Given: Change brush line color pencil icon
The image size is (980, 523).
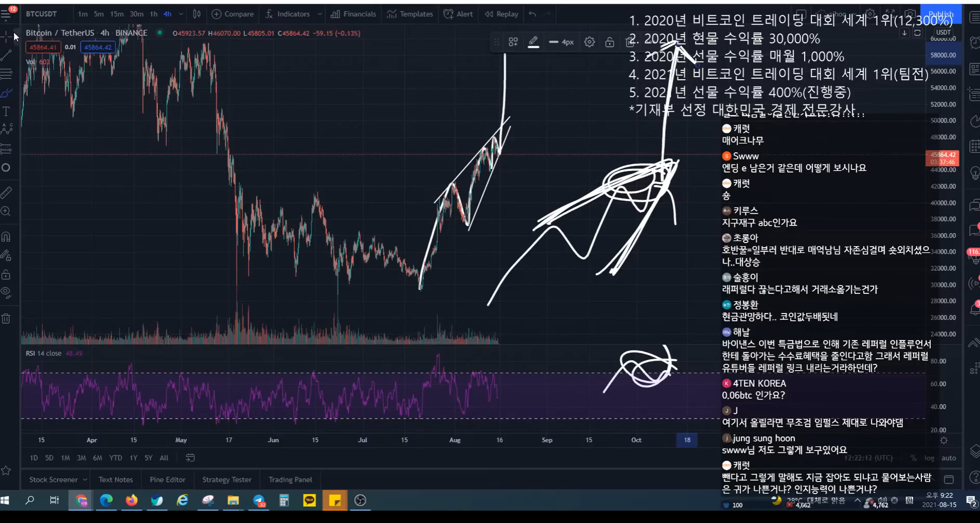Looking at the screenshot, I should pyautogui.click(x=533, y=42).
